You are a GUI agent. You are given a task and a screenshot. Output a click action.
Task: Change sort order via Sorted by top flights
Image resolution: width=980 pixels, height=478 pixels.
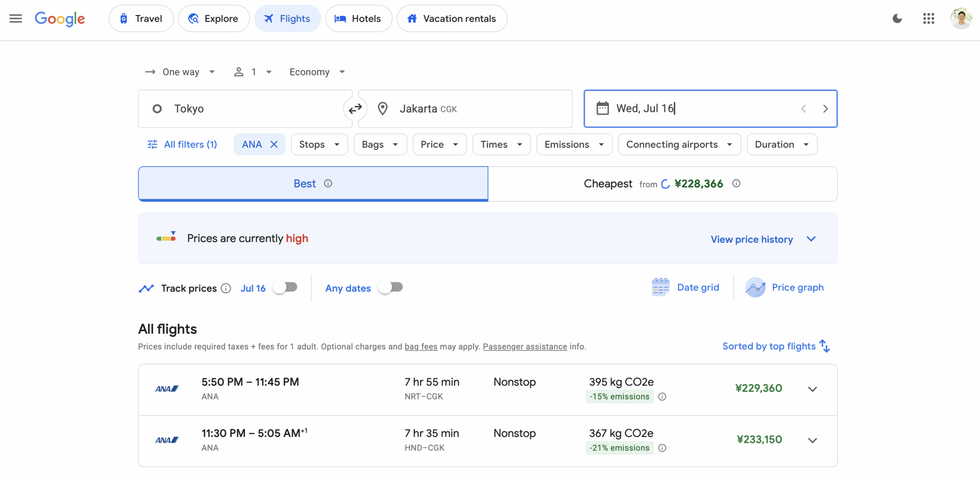776,346
